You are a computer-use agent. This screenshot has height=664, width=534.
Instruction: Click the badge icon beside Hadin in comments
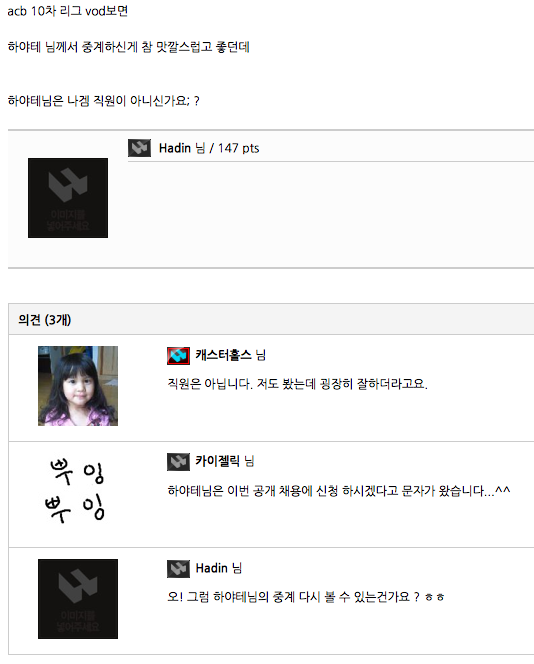pos(178,569)
